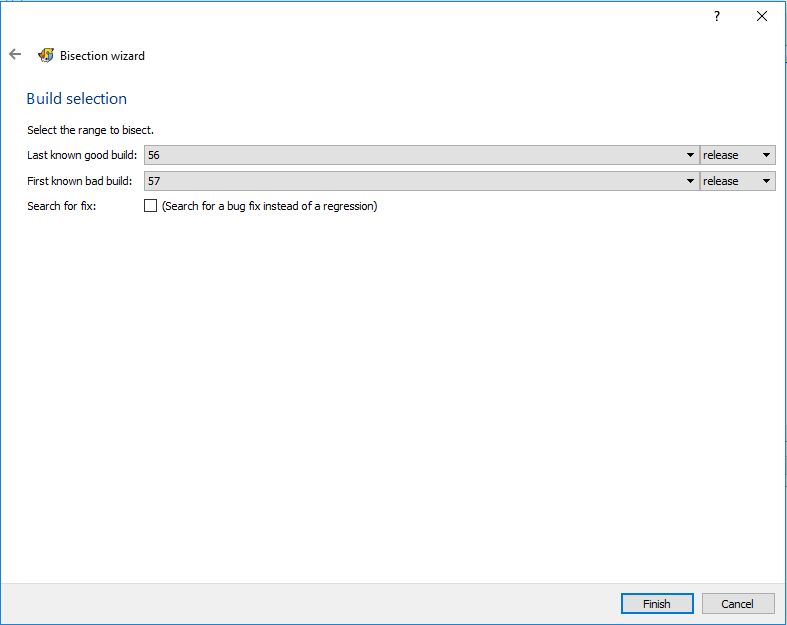
Task: Click the 'Search for a bug fix' checkbox label
Action: point(269,206)
